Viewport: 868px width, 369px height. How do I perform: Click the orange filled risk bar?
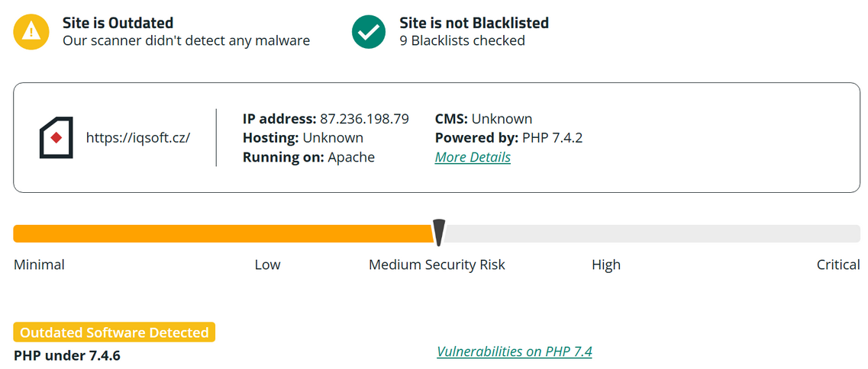coord(221,233)
